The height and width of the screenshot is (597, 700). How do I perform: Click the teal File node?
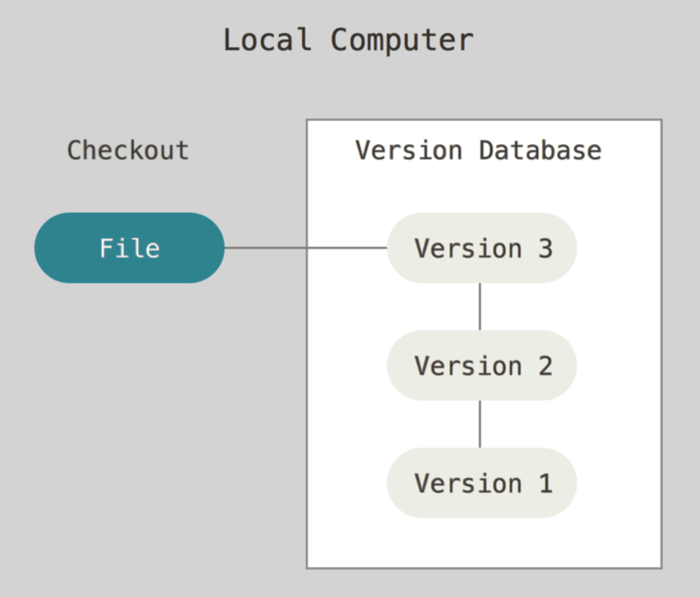[129, 248]
